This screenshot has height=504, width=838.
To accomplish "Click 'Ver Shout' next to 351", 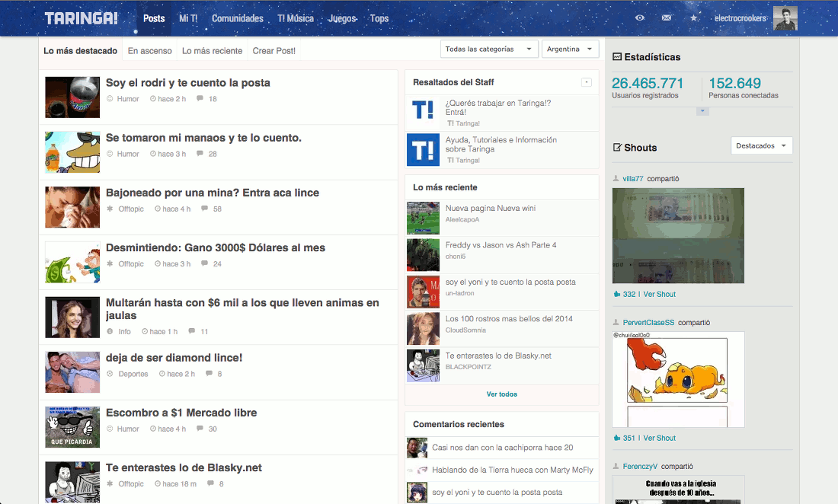I will (660, 438).
